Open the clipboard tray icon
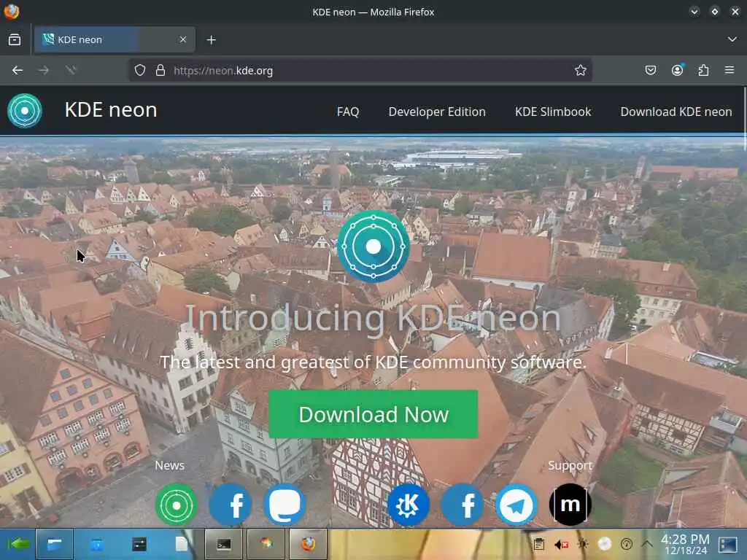 (539, 544)
